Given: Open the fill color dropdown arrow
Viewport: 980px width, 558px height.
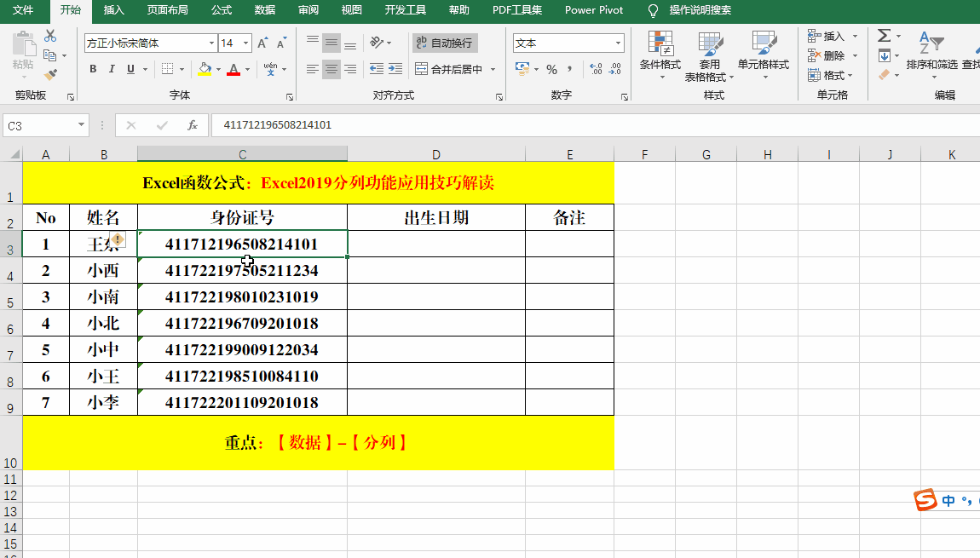Looking at the screenshot, I should tap(218, 69).
